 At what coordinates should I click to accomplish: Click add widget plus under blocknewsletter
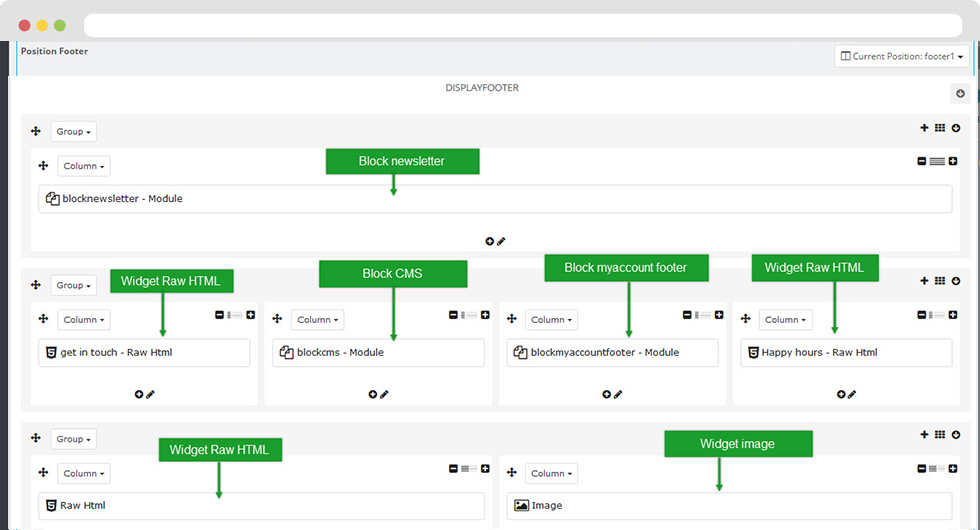pos(489,241)
